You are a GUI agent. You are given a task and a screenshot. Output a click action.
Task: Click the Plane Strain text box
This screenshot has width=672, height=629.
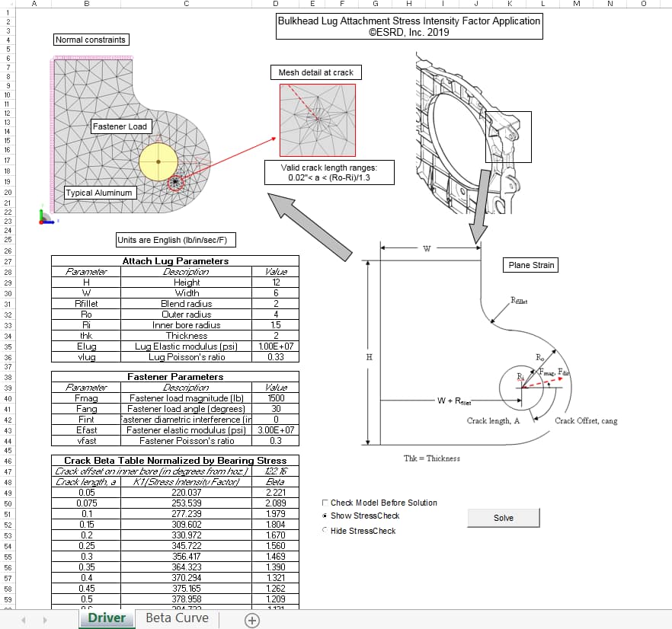click(531, 265)
